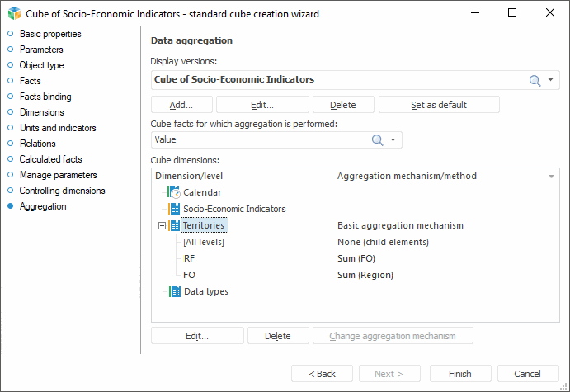Click the cube icon in title bar
Viewport: 570px width, 392px height.
pyautogui.click(x=13, y=13)
